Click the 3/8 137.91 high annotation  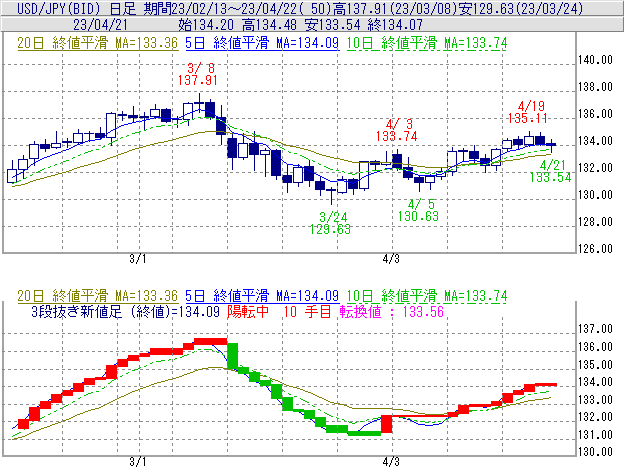198,74
